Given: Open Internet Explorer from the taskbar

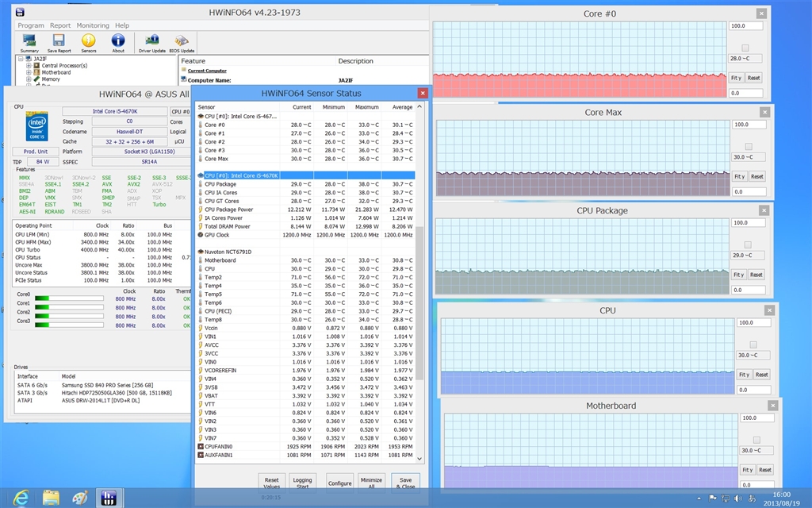Looking at the screenshot, I should (21, 497).
